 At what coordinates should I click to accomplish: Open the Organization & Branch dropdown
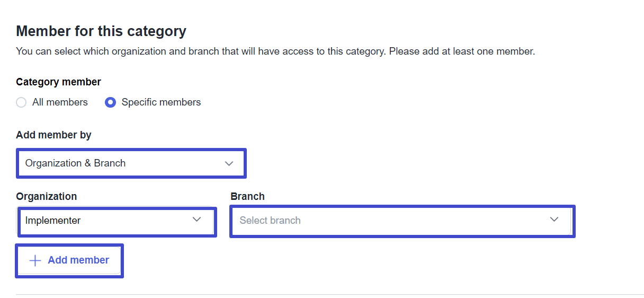pyautogui.click(x=131, y=163)
